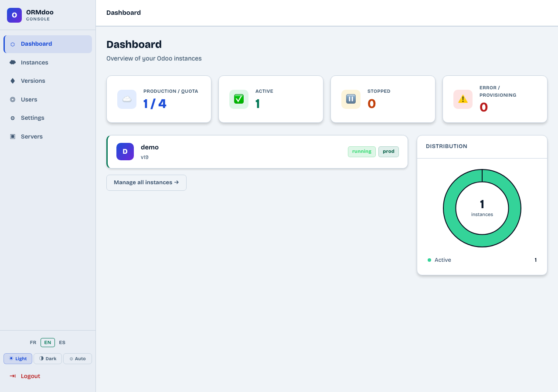
Task: Switch to Dark theme
Action: tap(48, 358)
